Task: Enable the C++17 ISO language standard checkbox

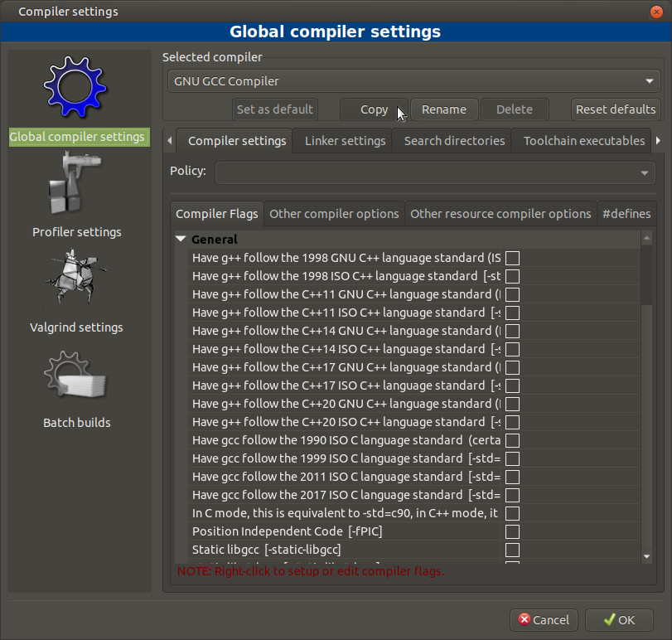Action: click(x=512, y=385)
